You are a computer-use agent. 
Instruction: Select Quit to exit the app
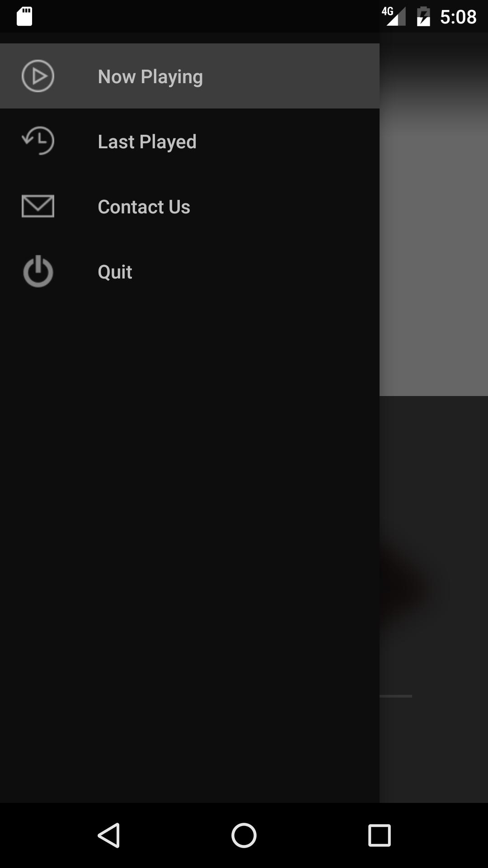[190, 271]
